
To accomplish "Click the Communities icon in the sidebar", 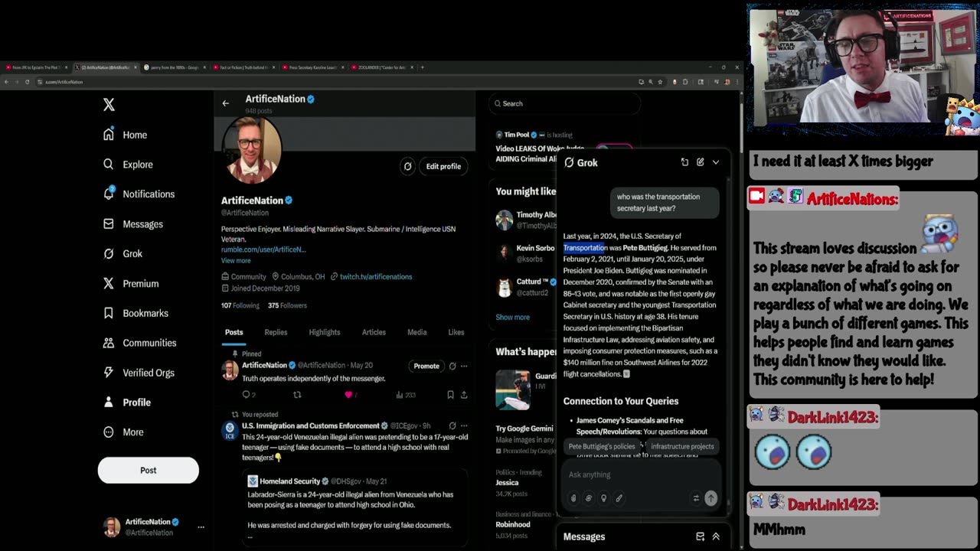I will 109,343.
